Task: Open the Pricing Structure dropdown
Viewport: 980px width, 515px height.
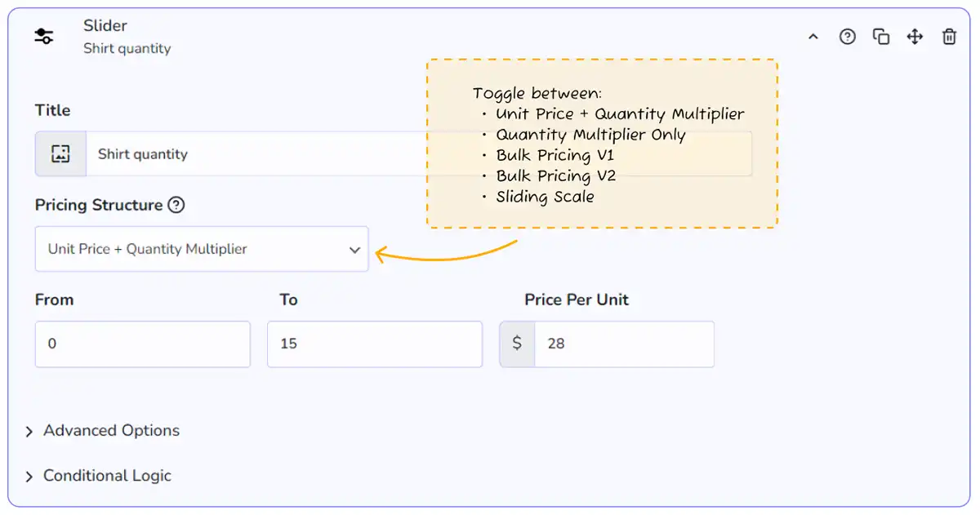Action: point(202,249)
